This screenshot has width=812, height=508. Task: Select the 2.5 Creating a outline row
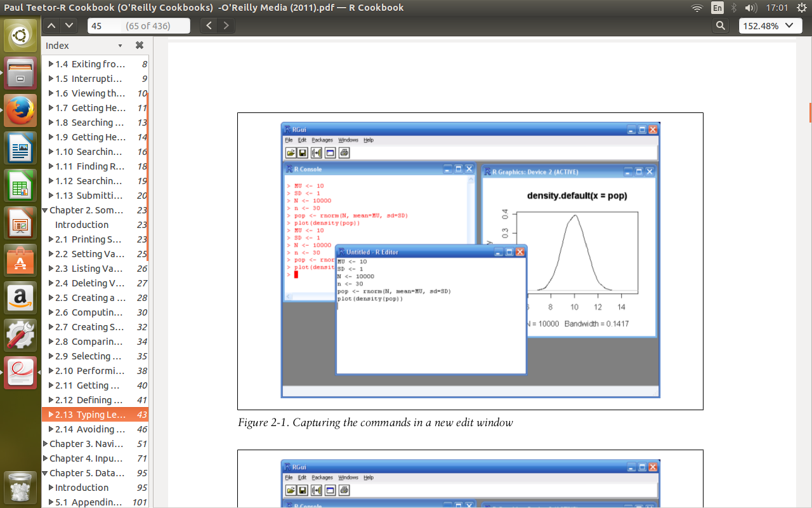click(x=95, y=298)
